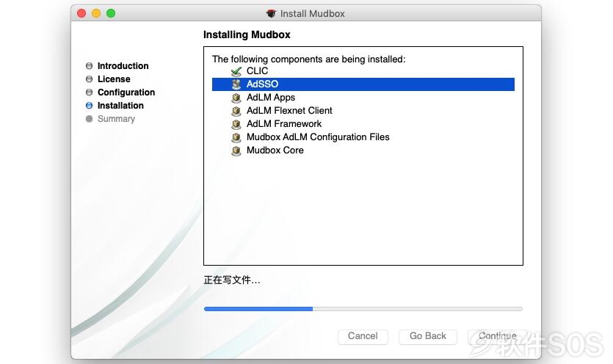
Task: Select the CLIC component row
Action: tap(363, 71)
